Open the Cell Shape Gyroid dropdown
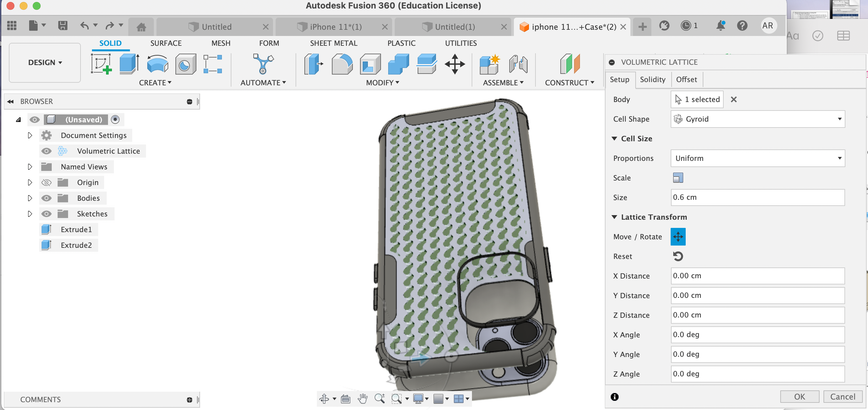The image size is (868, 410). [x=757, y=119]
